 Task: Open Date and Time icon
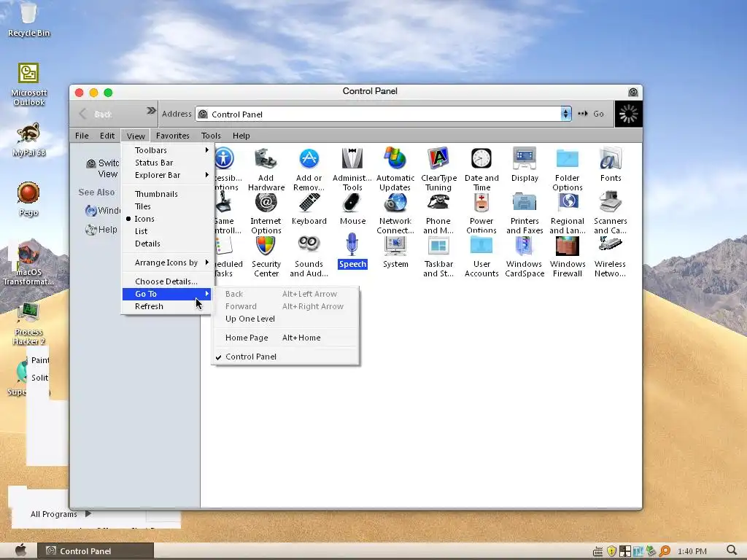pyautogui.click(x=481, y=168)
